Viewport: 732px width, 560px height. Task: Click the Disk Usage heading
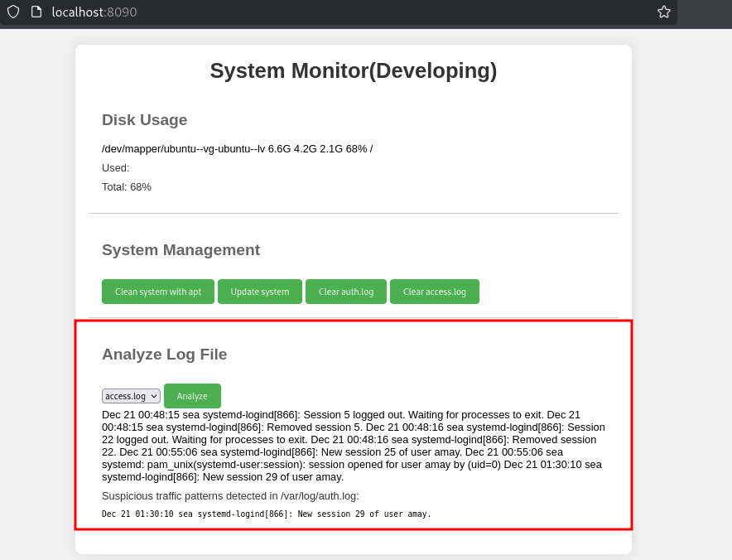tap(144, 120)
